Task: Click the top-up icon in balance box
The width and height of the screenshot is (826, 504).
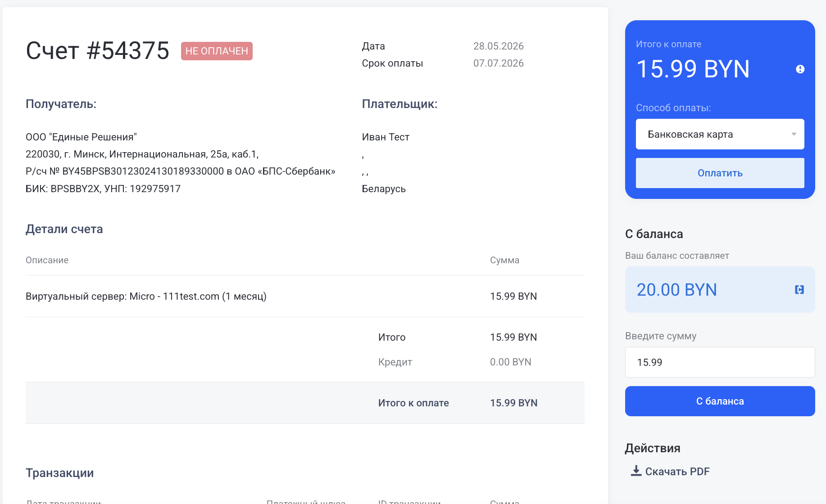Action: pyautogui.click(x=799, y=290)
